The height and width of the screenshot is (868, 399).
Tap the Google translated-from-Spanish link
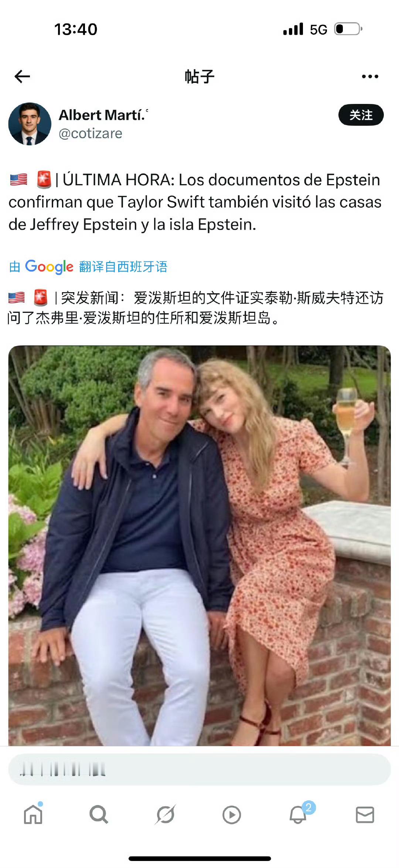coord(88,267)
